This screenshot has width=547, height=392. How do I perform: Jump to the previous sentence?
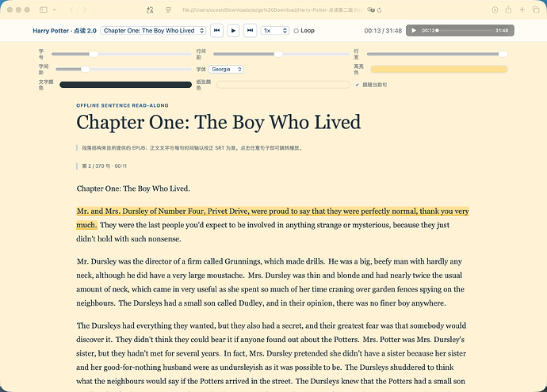click(216, 31)
